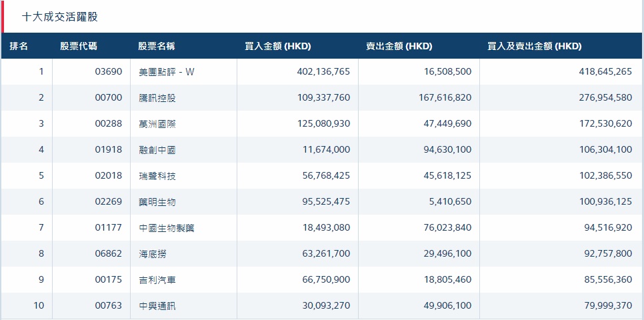This screenshot has width=644, height=320.
Task: Open the 中國生物製藥 row
Action: [167, 228]
